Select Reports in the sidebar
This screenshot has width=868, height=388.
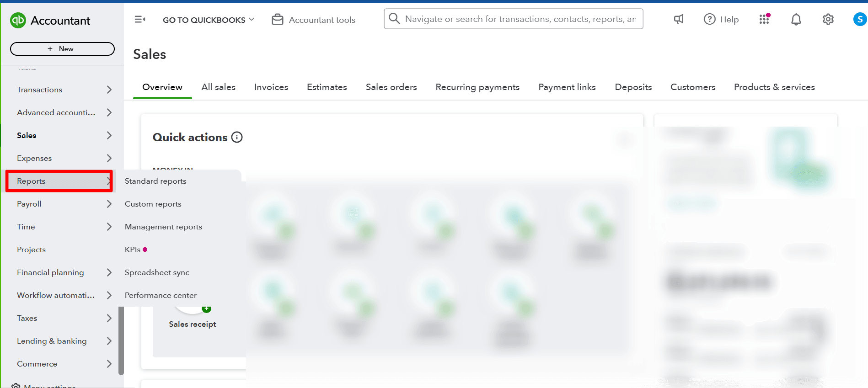point(59,181)
